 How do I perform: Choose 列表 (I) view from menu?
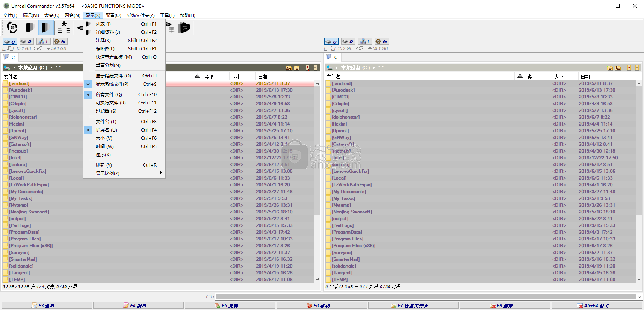[x=124, y=24]
